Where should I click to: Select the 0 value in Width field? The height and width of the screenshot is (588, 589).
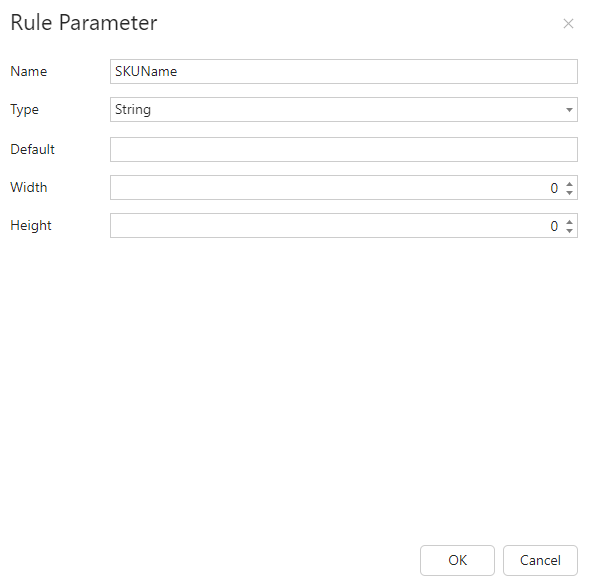coord(554,188)
